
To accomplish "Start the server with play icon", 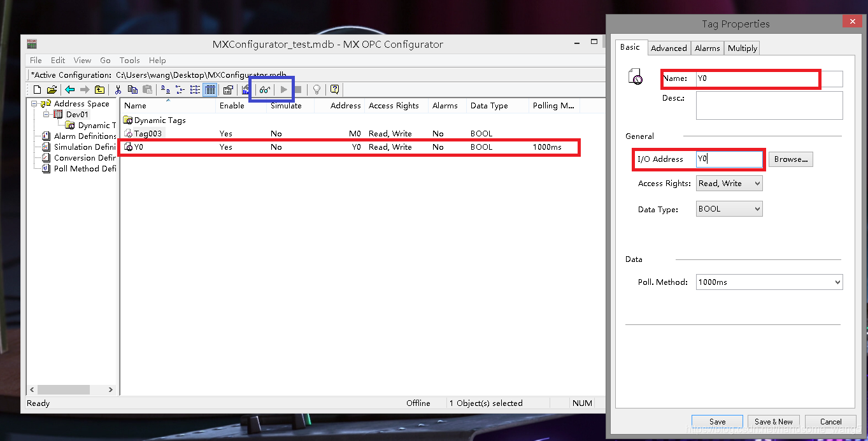I will 283,90.
